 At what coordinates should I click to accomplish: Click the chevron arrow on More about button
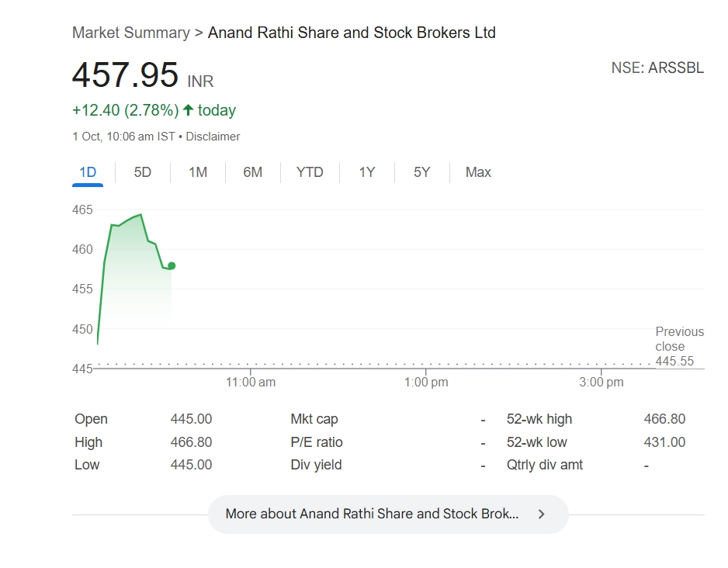point(542,514)
